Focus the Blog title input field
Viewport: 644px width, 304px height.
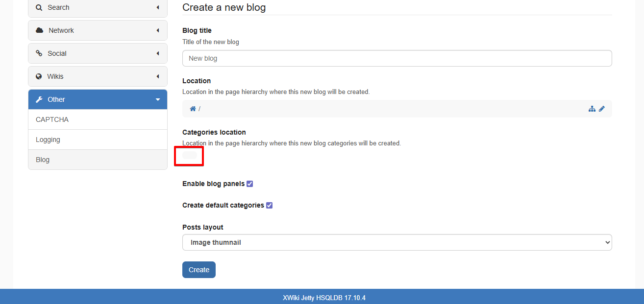pyautogui.click(x=397, y=58)
